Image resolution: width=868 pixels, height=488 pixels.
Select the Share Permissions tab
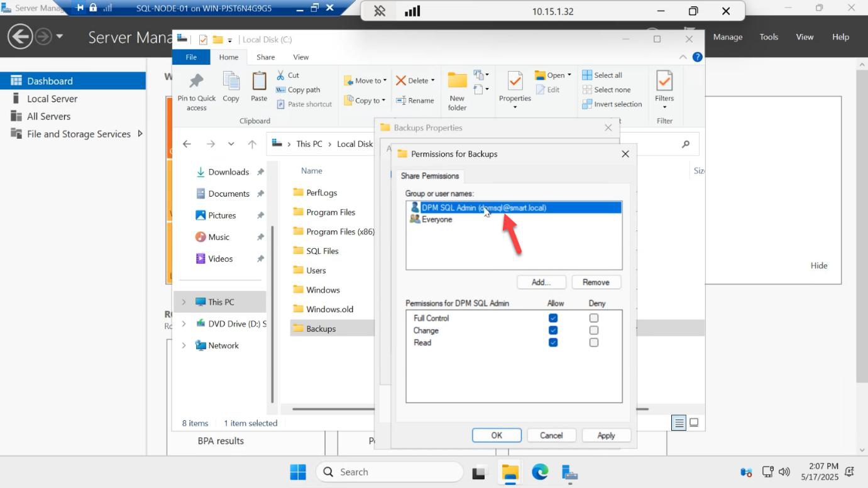click(x=430, y=176)
